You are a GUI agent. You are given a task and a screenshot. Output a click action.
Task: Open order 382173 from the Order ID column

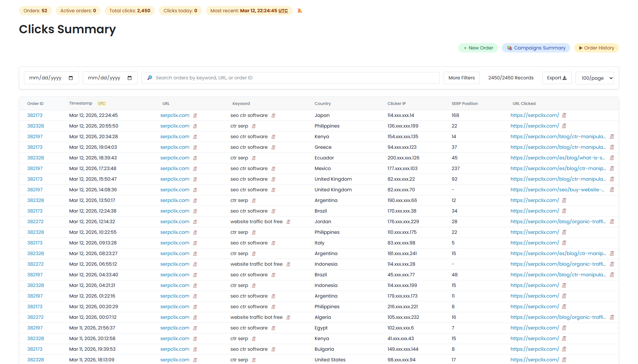35,115
